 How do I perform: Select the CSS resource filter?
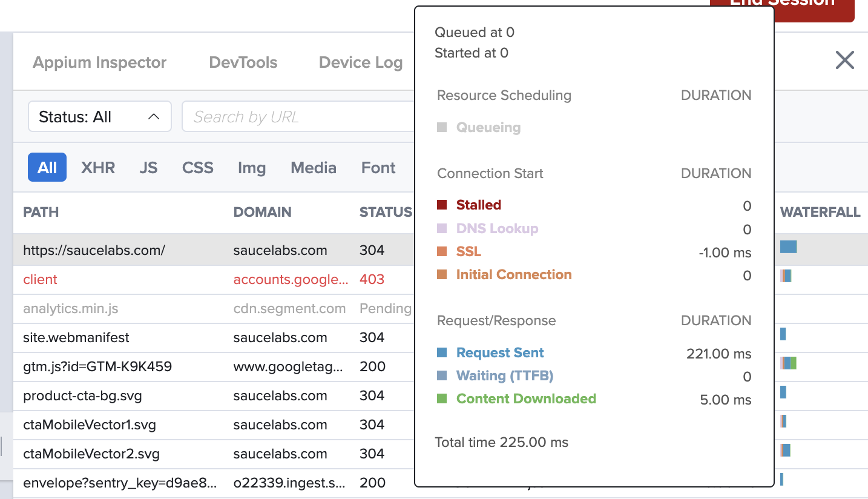click(197, 168)
